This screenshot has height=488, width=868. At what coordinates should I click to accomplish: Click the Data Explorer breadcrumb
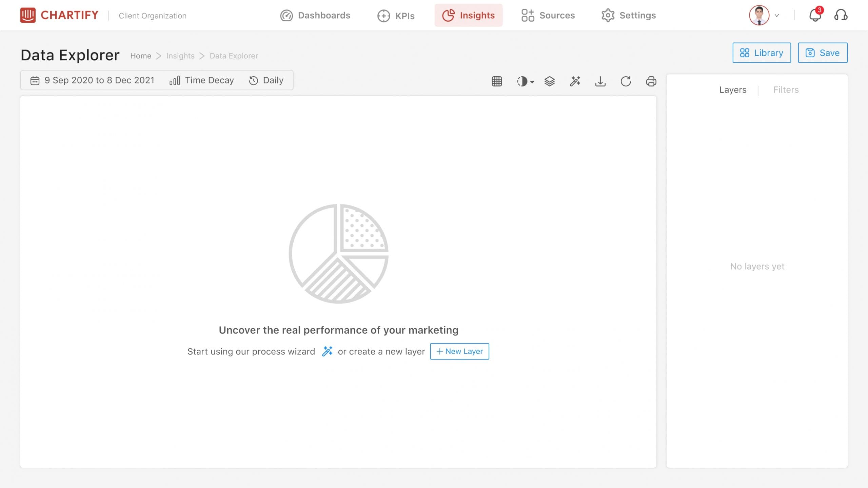234,56
